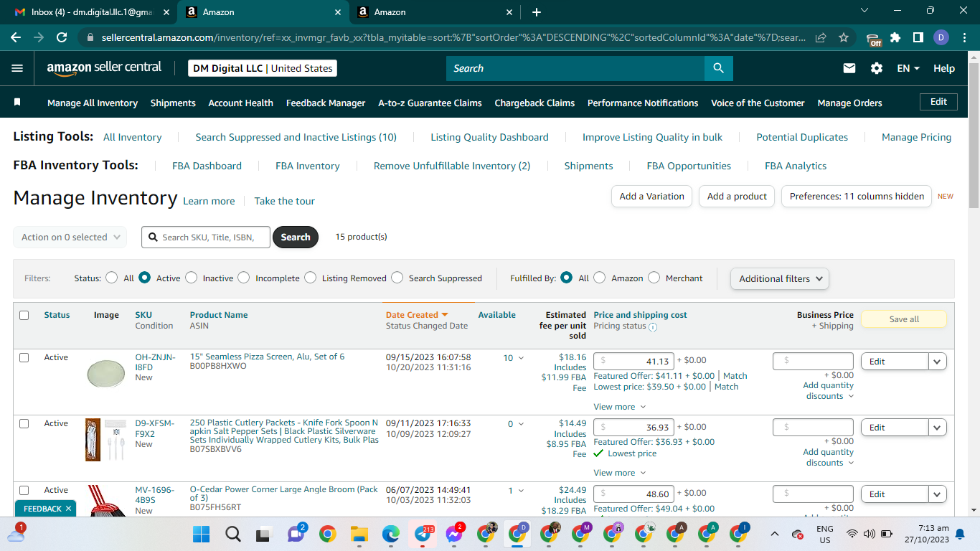Close the FEEDBACK widget with X

pos(68,509)
